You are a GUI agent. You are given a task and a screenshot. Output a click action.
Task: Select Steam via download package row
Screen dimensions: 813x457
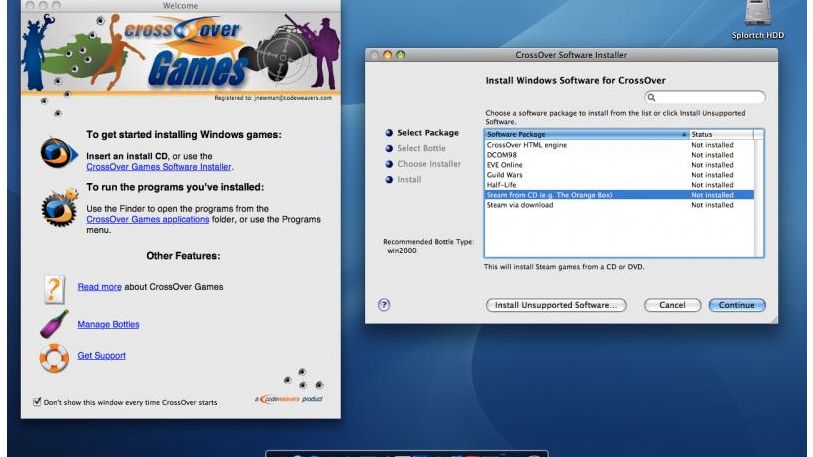pyautogui.click(x=619, y=205)
